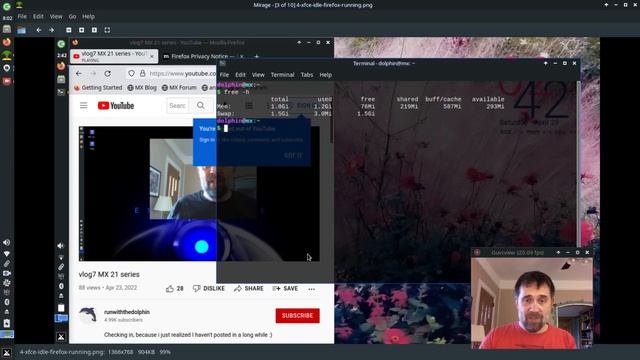Click GOT IT in the YouTube sign-in popup
The height and width of the screenshot is (360, 640).
[x=293, y=155]
